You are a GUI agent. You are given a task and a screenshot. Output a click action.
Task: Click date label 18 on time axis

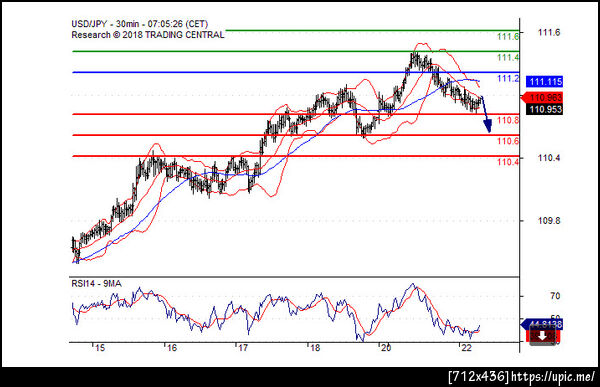pyautogui.click(x=315, y=348)
